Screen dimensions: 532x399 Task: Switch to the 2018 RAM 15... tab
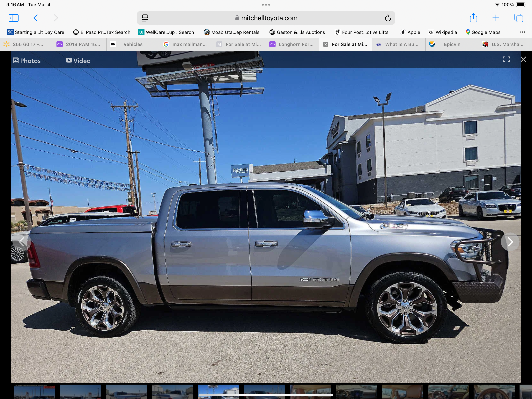point(80,44)
